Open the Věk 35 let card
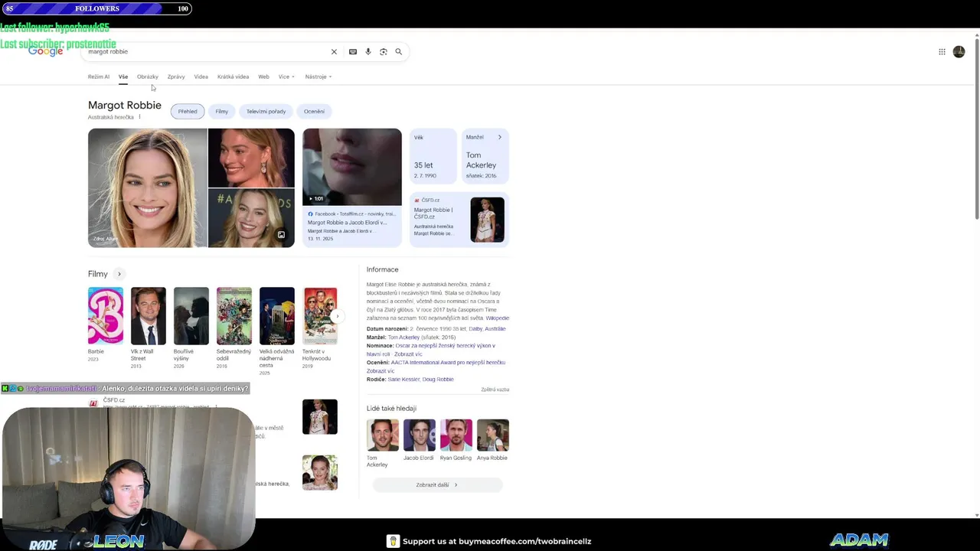The image size is (980, 551). pyautogui.click(x=433, y=157)
